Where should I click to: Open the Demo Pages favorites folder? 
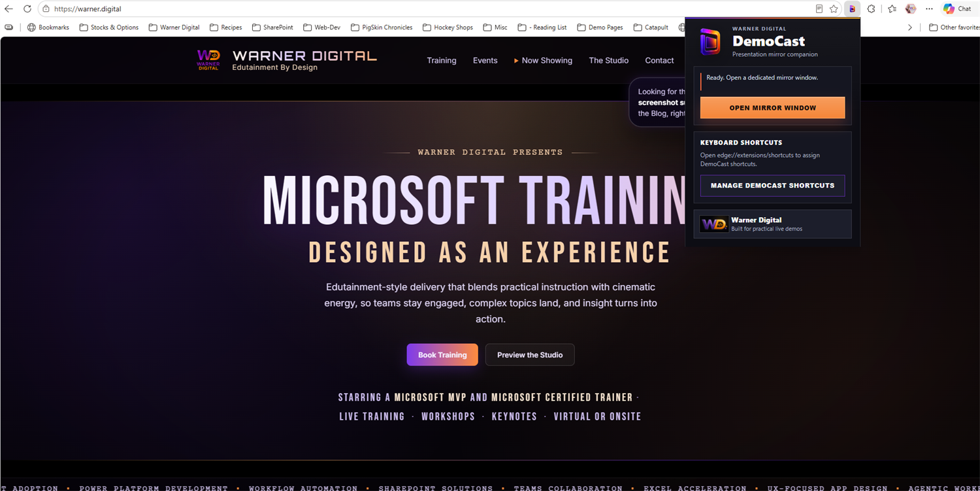[600, 27]
